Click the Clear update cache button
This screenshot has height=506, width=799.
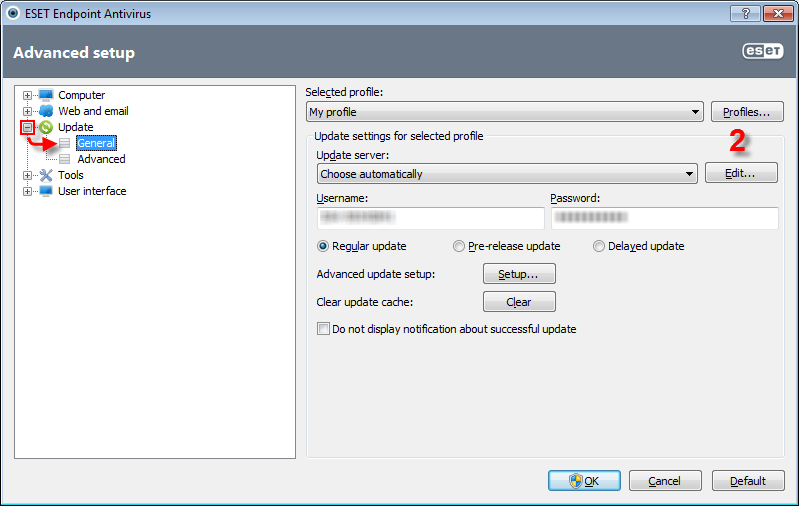pos(519,302)
